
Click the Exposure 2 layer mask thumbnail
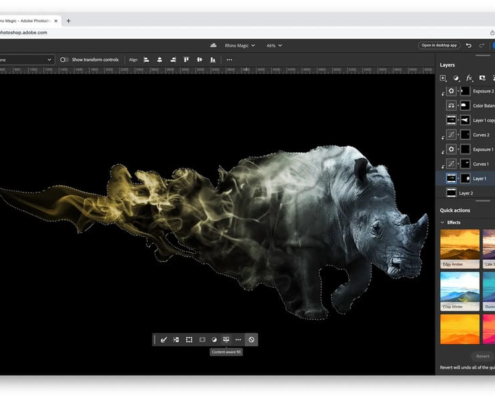click(465, 91)
